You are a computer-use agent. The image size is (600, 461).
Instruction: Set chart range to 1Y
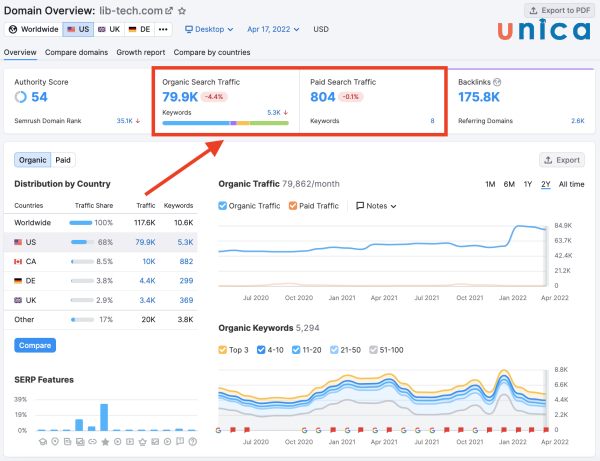click(528, 184)
